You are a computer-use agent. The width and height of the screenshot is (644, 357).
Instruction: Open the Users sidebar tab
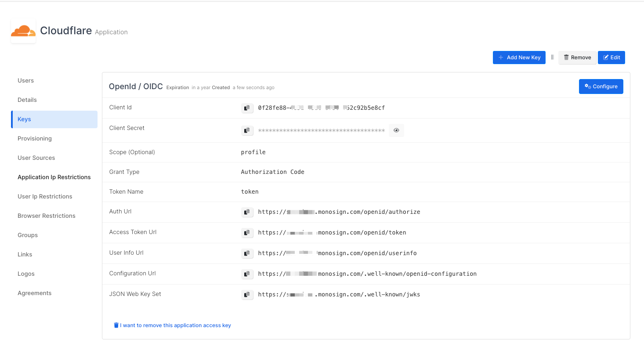click(25, 81)
